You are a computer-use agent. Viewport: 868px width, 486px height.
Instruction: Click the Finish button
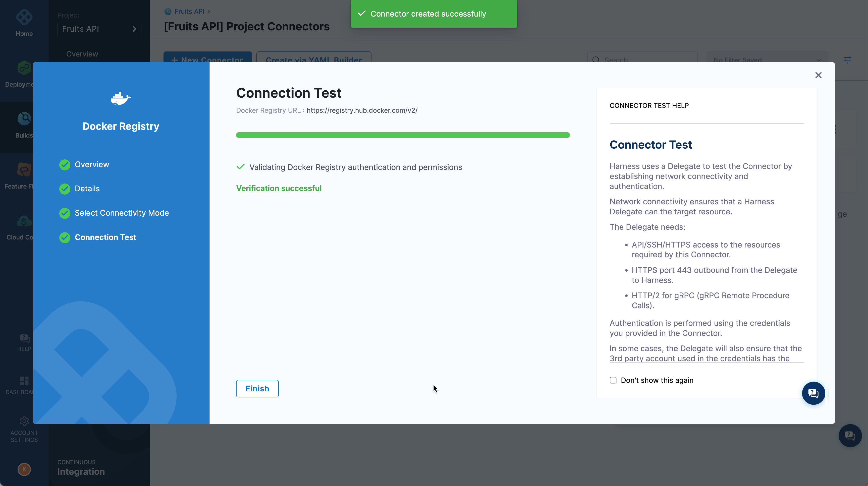pos(257,388)
